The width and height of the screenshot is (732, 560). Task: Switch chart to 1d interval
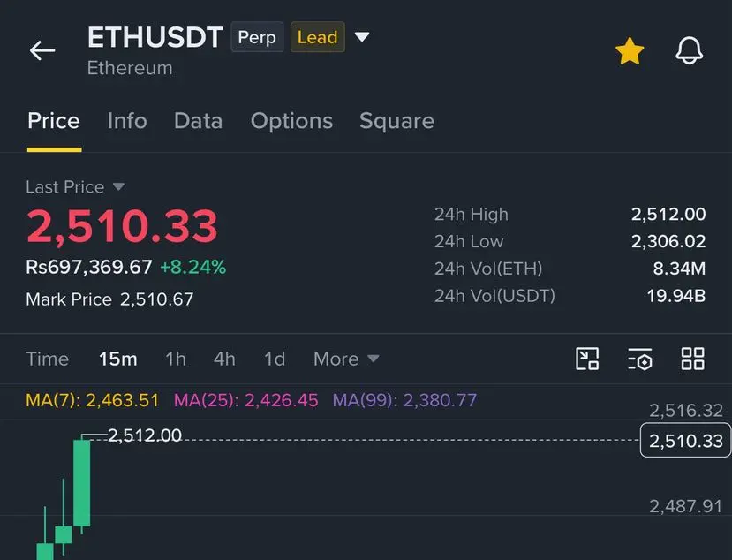[275, 359]
